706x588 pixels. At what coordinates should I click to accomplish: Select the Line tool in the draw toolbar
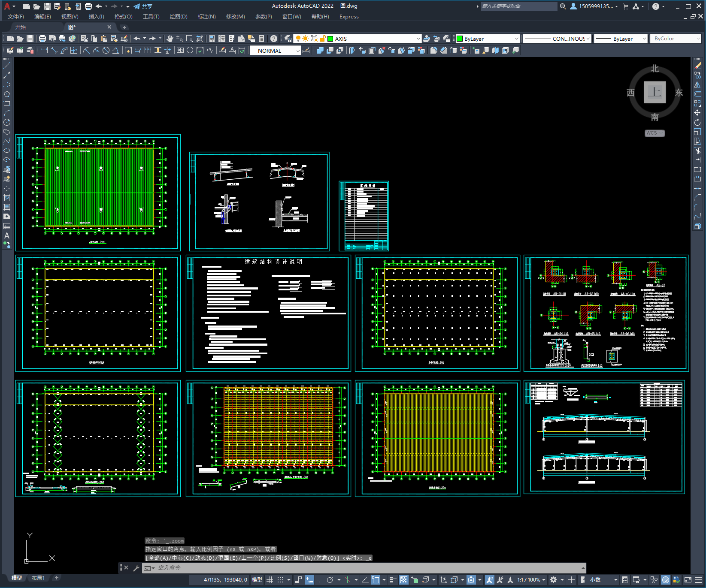7,66
